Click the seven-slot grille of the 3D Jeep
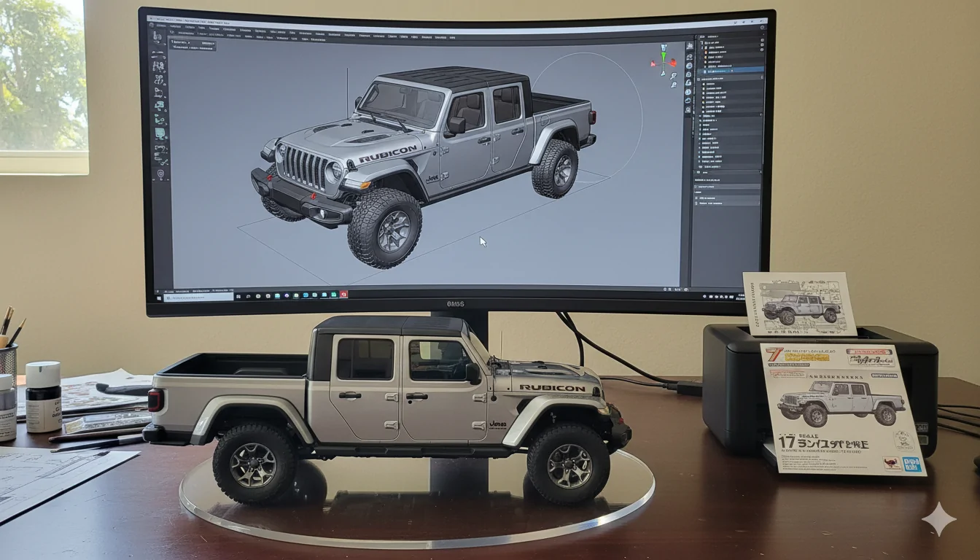The image size is (980, 560). click(305, 168)
